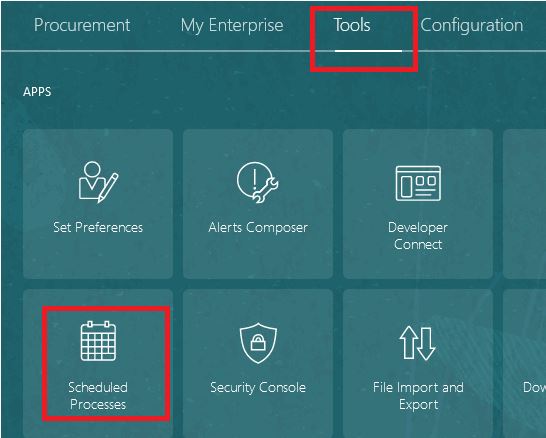The height and width of the screenshot is (438, 546).
Task: Open the Security Console shield lock icon
Action: point(258,343)
